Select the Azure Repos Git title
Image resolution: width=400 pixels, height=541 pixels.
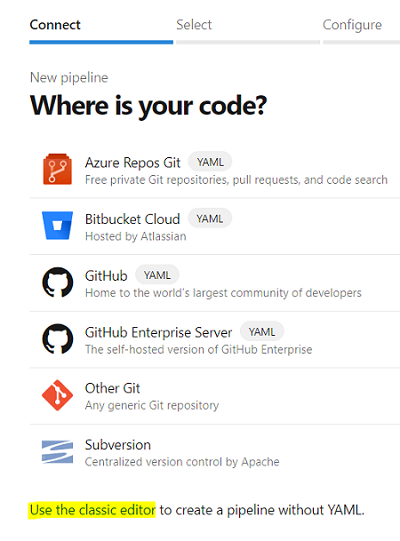[x=133, y=162]
